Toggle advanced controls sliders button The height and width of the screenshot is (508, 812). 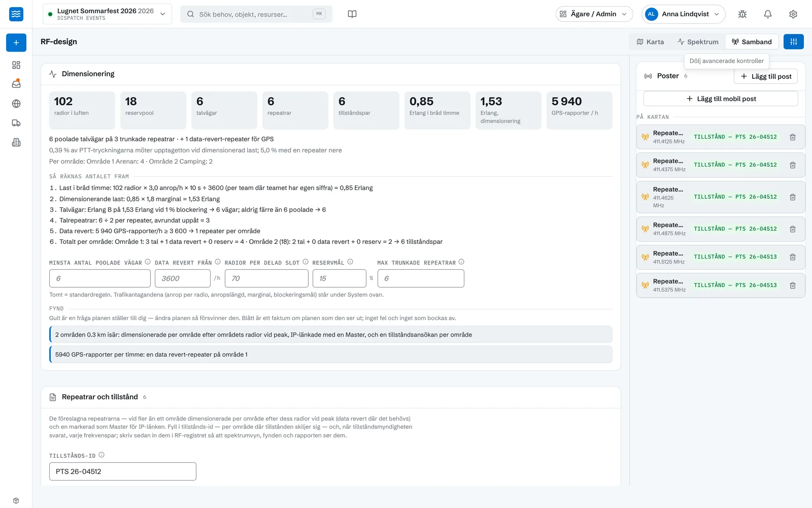(x=794, y=42)
